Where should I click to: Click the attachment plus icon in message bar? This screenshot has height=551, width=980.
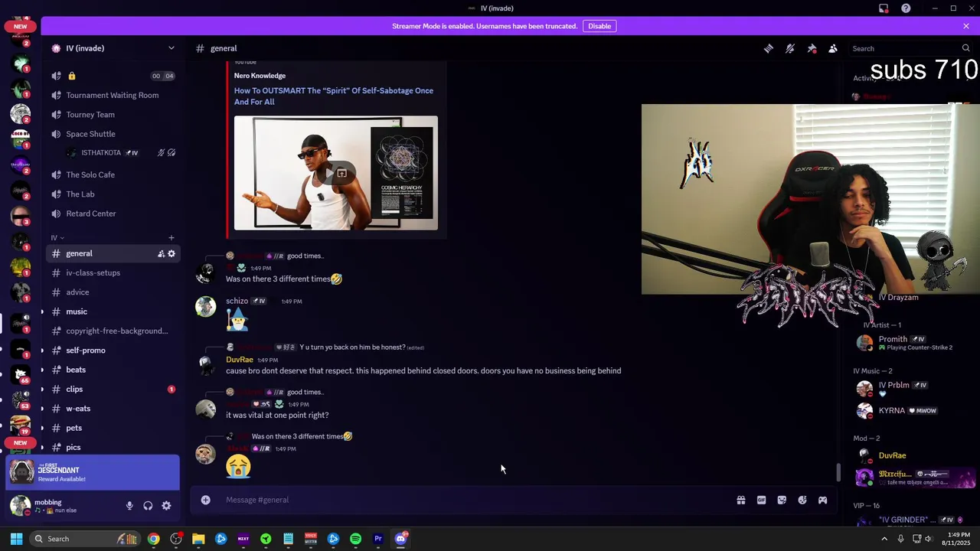coord(205,500)
